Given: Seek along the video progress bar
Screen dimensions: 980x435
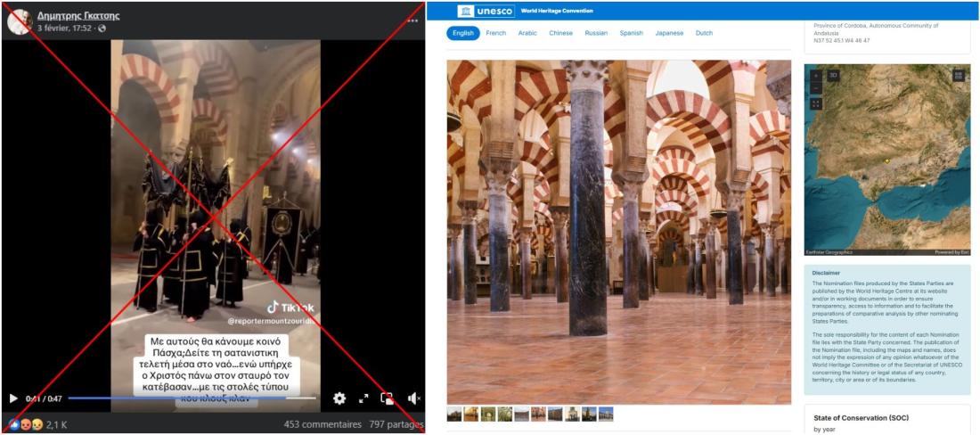Looking at the screenshot, I should (x=192, y=398).
